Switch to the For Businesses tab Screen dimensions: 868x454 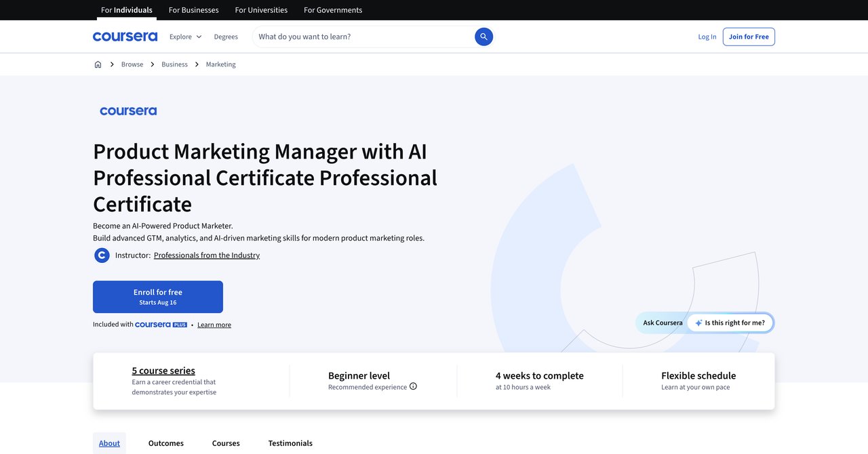193,10
